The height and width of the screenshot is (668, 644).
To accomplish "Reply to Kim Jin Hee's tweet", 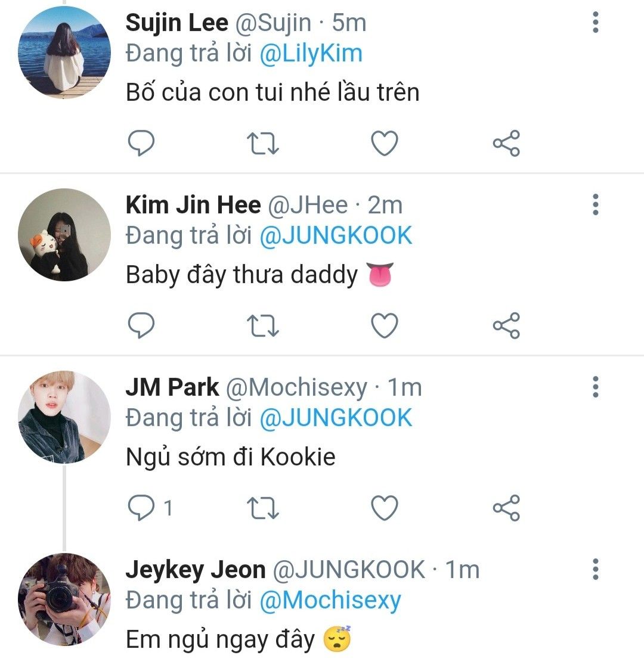I will click(141, 325).
